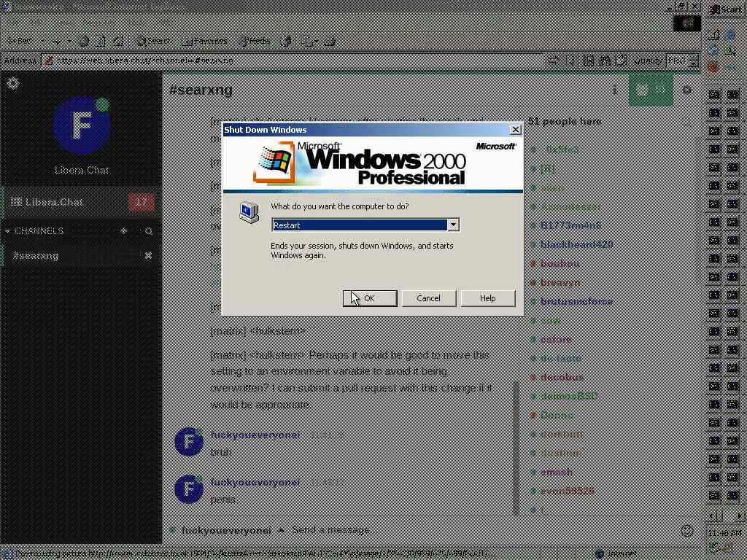Viewport: 747px width, 560px height.
Task: Open the Help menu in Internet Explorer
Action: pyautogui.click(x=163, y=22)
